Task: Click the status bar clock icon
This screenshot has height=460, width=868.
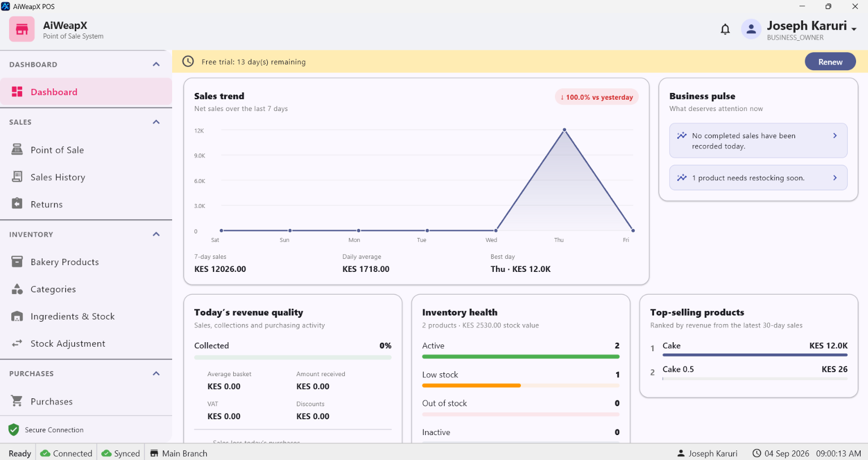Action: point(756,453)
